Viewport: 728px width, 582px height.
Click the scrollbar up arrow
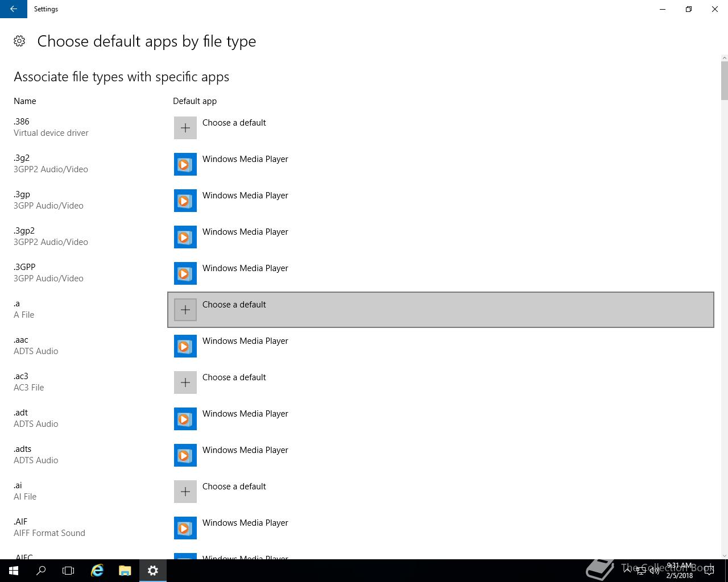coord(724,57)
